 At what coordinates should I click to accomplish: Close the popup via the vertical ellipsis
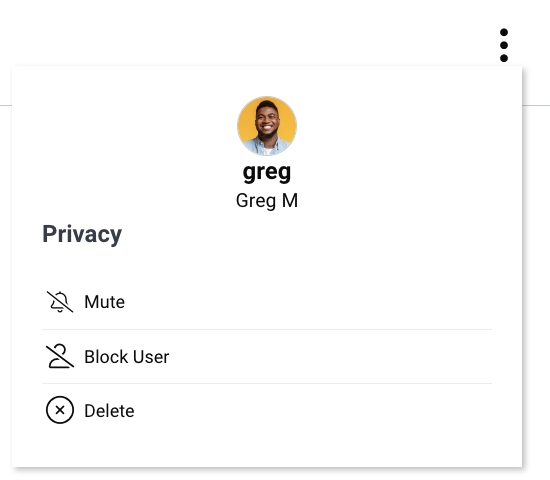click(504, 45)
